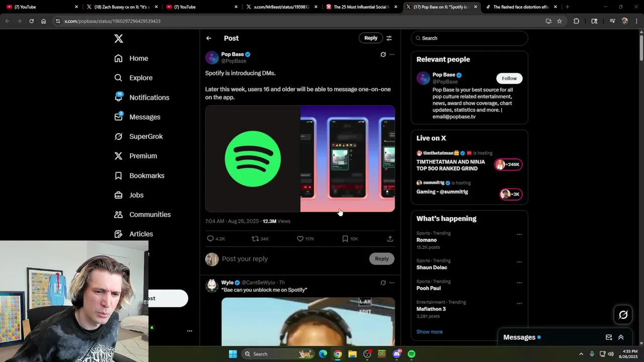
Task: Open more options for Shaun Dolac trend
Action: (x=519, y=262)
